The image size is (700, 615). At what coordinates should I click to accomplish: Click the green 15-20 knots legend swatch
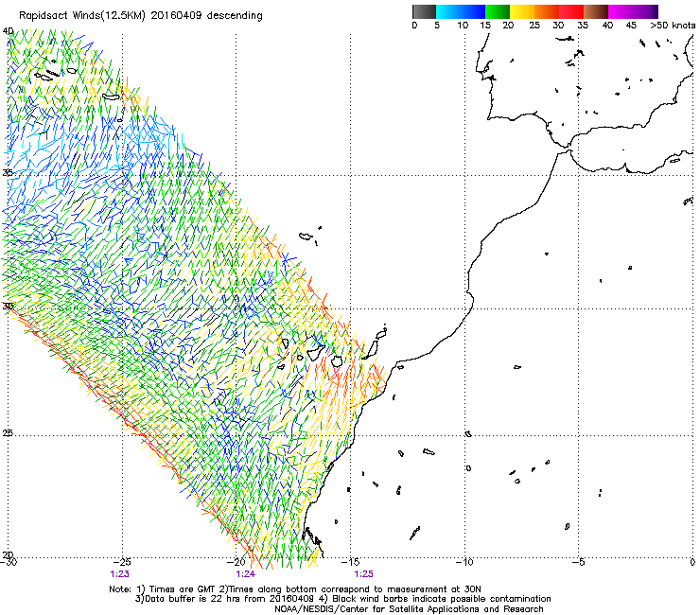pos(498,11)
